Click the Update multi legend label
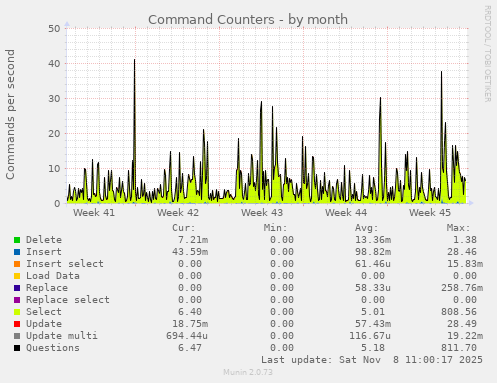Screen dimensions: 497x383 [62, 336]
